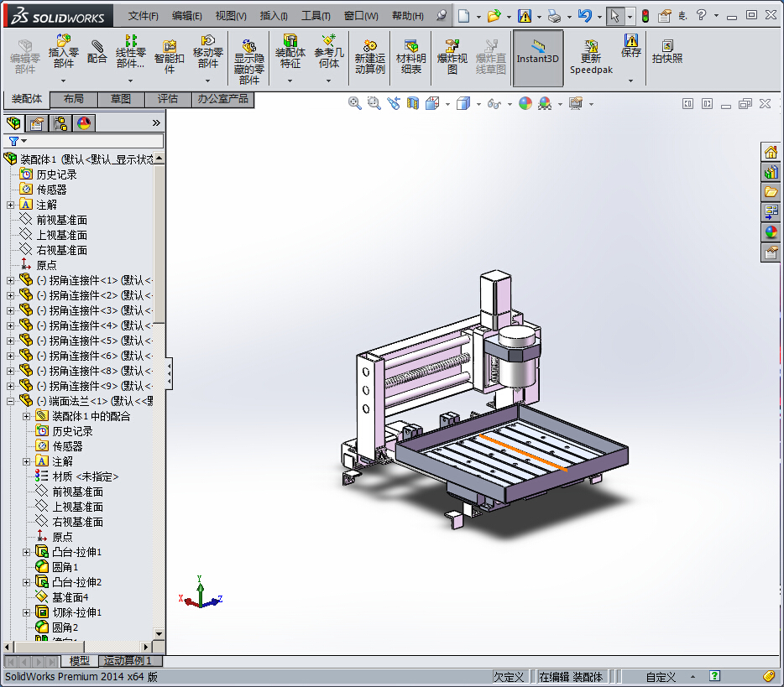
Task: Click Smart Fasteners icon
Action: tap(170, 56)
